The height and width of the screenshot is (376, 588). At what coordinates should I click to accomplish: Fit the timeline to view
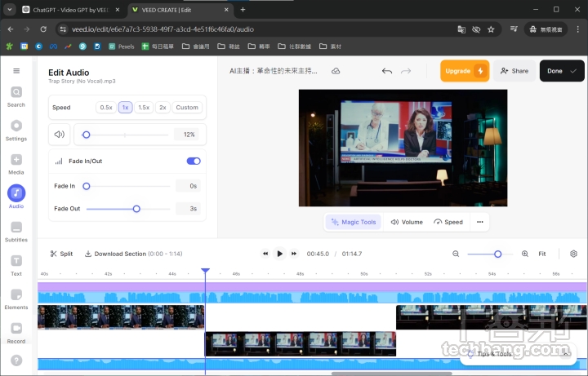(542, 254)
